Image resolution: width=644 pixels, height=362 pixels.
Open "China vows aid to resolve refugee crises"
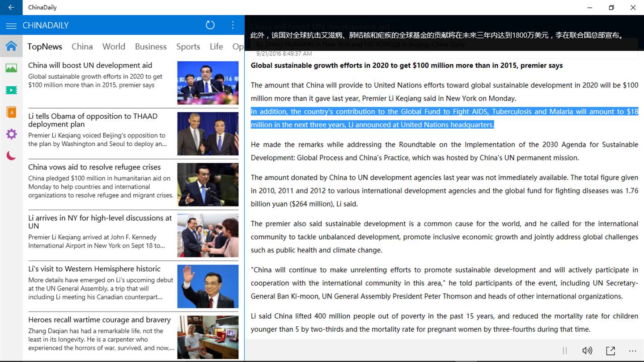click(94, 167)
